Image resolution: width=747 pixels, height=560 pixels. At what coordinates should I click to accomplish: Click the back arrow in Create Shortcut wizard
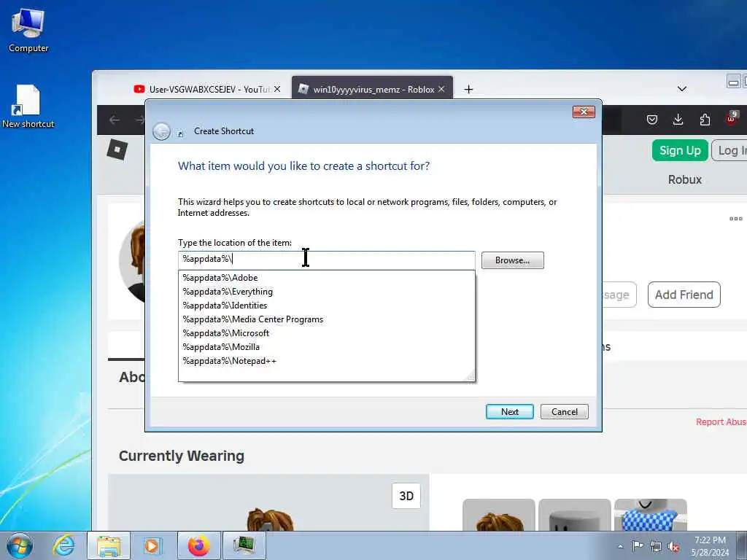[x=161, y=131]
